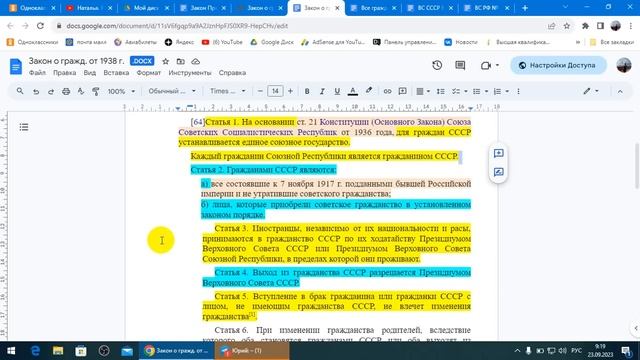Toggle the paint format roller
The image size is (640, 360).
pos(96,91)
